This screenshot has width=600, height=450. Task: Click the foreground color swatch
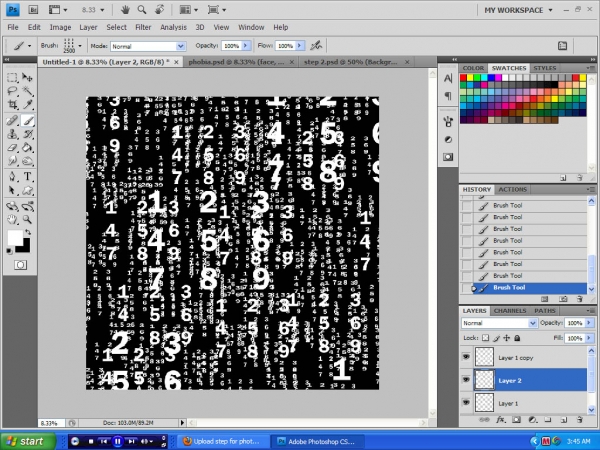[15, 238]
